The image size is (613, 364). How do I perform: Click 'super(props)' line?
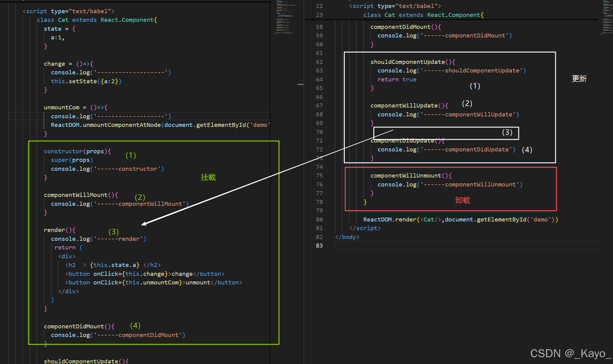[x=72, y=160]
